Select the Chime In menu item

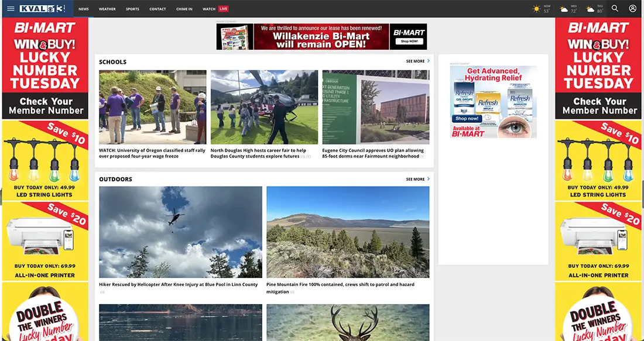[184, 9]
